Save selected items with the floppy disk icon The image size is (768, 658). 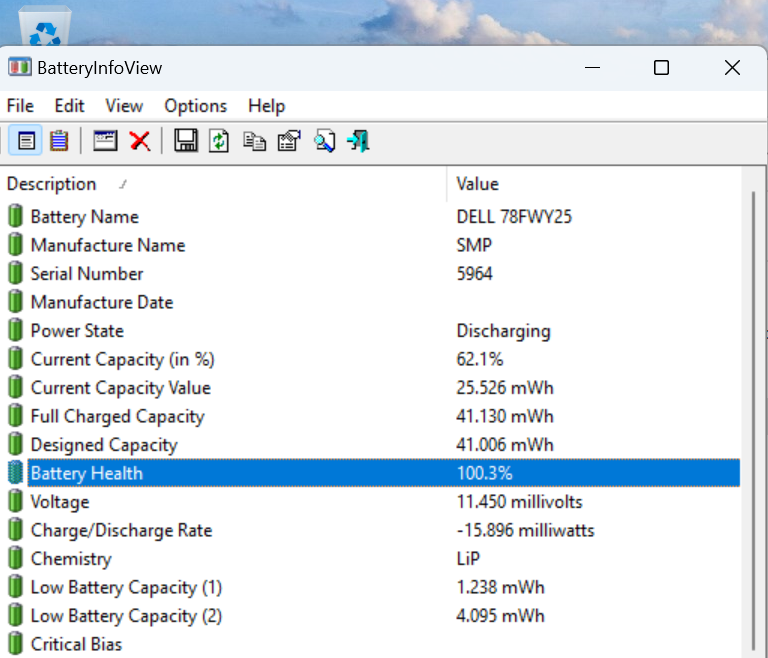pyautogui.click(x=186, y=141)
